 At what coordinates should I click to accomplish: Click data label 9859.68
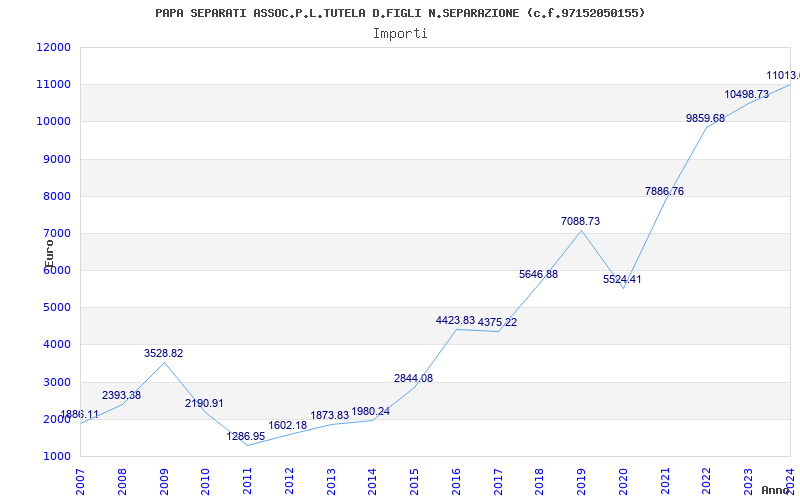(x=706, y=118)
